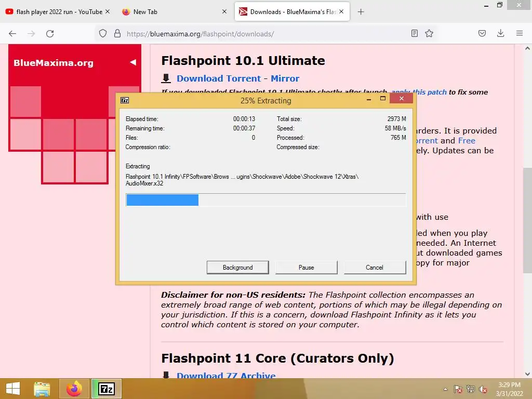
Task: Click the Download 7Z Archive link
Action: [226, 375]
